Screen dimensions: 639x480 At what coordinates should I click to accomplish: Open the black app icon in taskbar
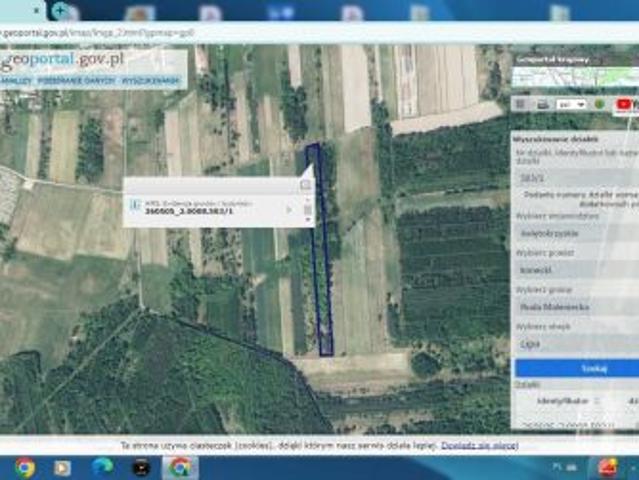(x=141, y=467)
